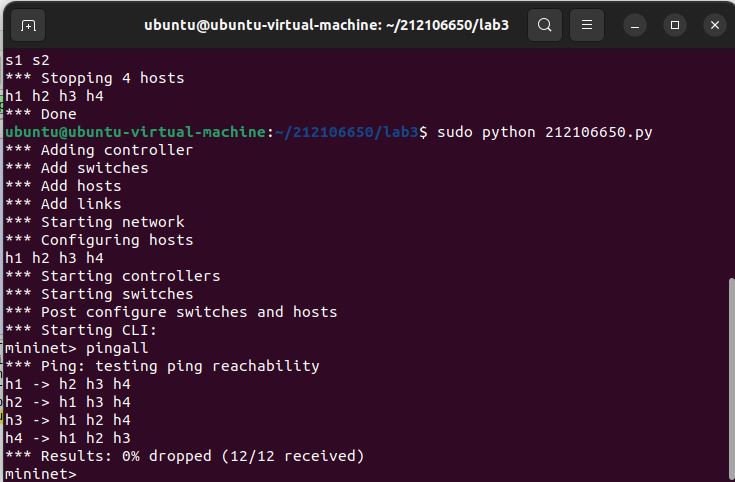This screenshot has height=482, width=735.
Task: Click the terminal search magnifier icon
Action: pos(544,25)
